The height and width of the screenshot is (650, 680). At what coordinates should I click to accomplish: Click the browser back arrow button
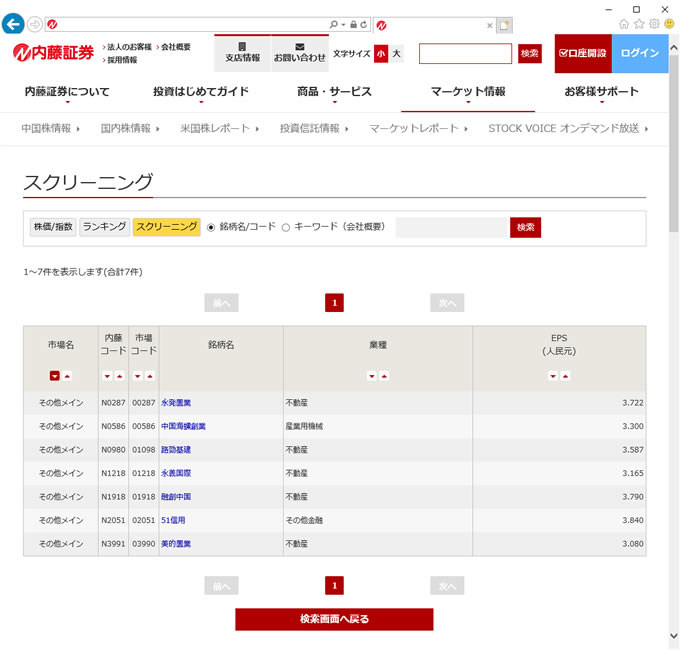click(x=13, y=24)
